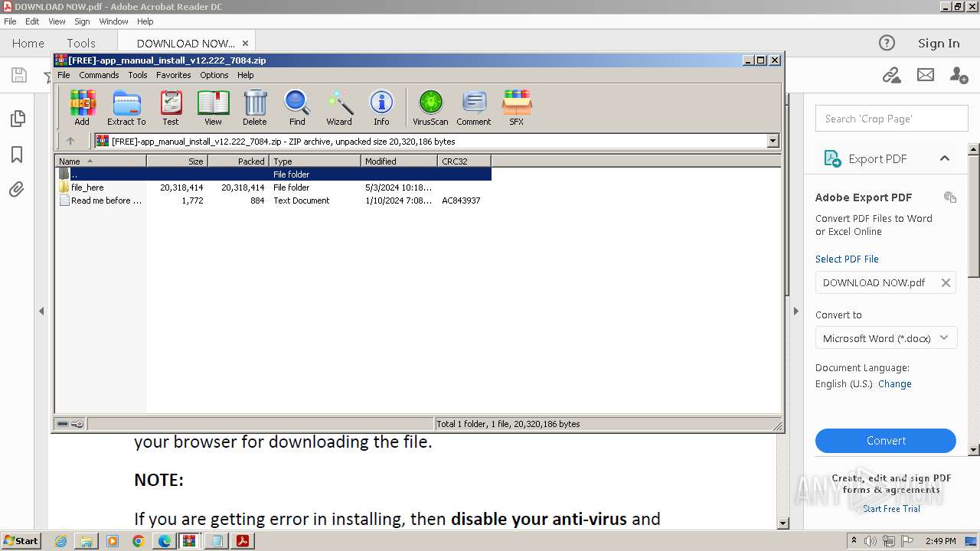This screenshot has width=980, height=551.
Task: Show archive Info
Action: [x=381, y=107]
